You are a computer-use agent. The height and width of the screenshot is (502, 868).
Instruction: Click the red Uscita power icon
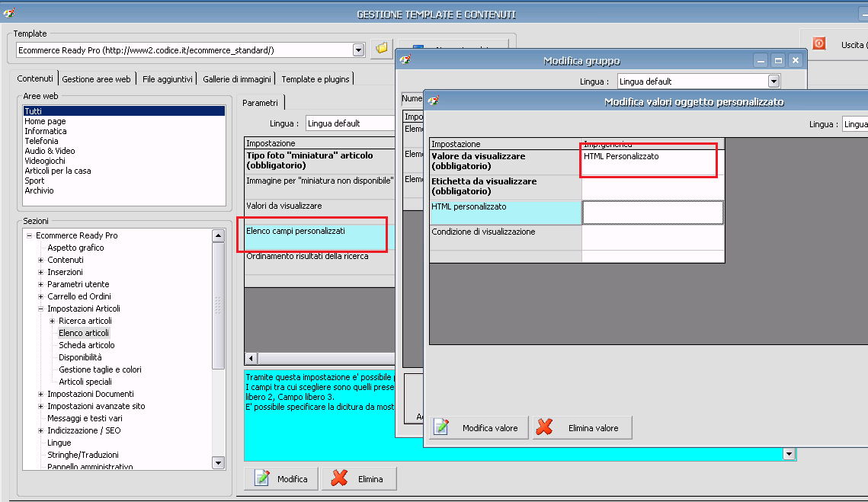pos(818,43)
